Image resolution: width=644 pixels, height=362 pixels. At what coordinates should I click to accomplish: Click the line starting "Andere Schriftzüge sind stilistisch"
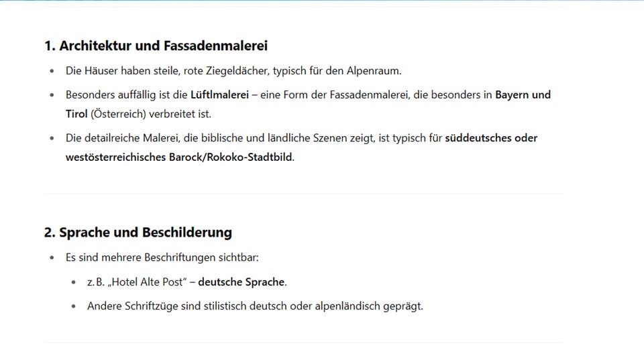tap(255, 306)
